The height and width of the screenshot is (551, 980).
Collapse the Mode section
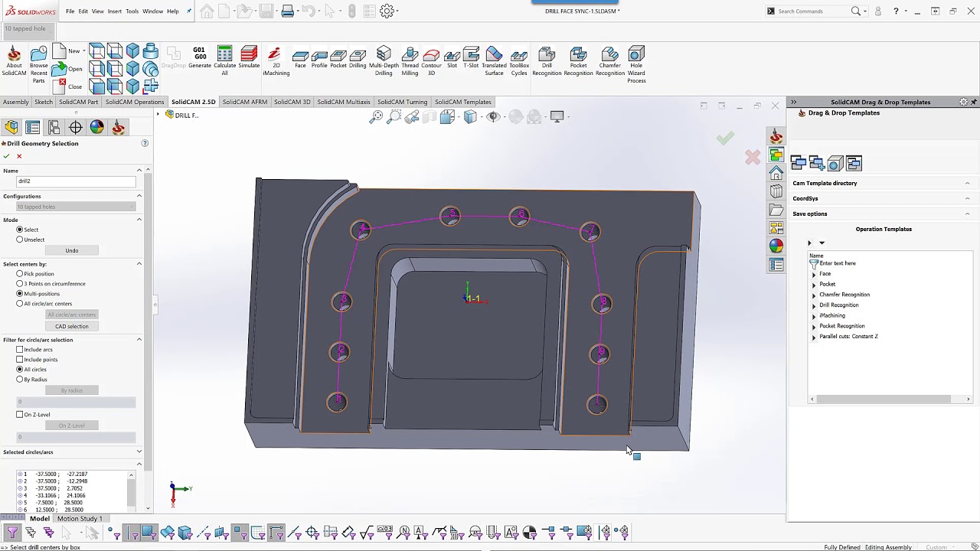coord(139,220)
